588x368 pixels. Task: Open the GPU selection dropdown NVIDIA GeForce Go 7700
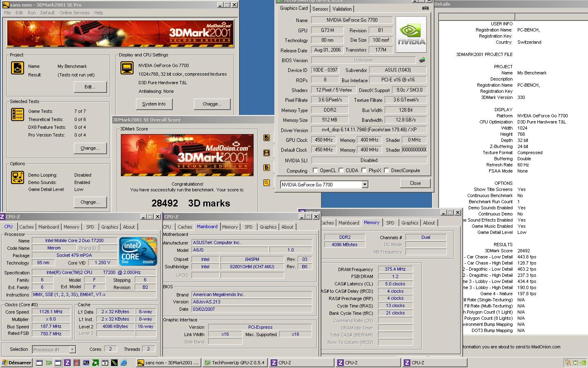[365, 185]
